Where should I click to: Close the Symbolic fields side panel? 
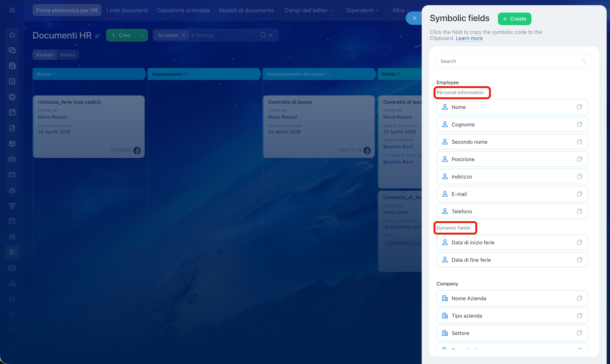click(414, 18)
